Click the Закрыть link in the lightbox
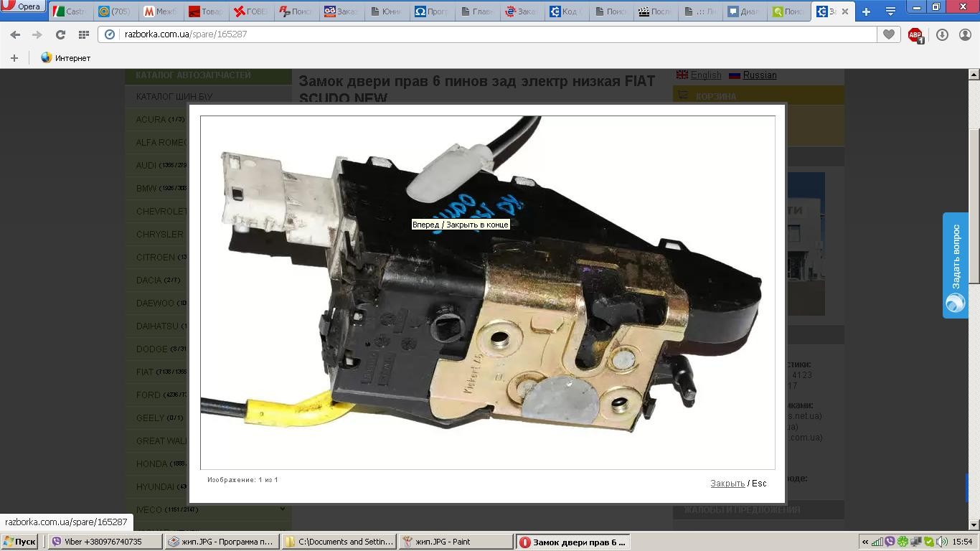 tap(727, 484)
